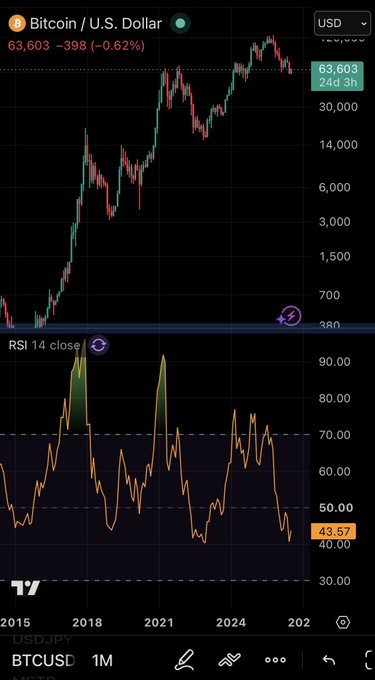Tap the 24d 3h countdown label

338,82
